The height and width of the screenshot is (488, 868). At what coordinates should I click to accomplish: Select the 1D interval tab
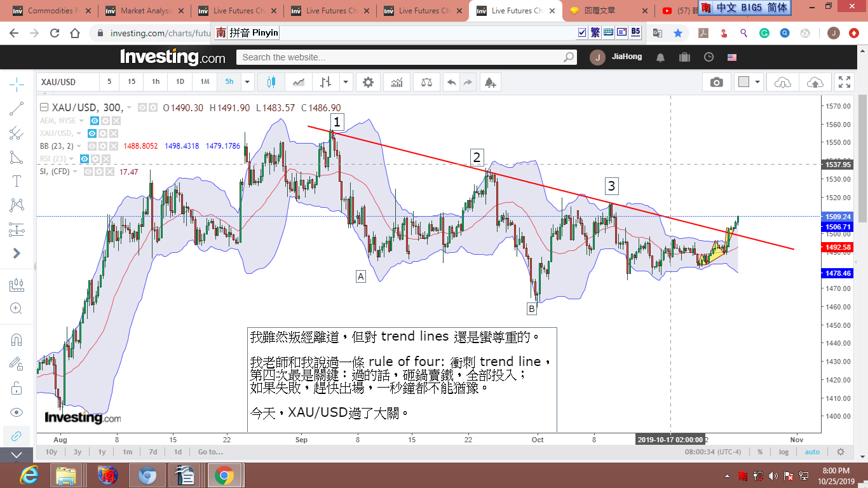point(180,82)
